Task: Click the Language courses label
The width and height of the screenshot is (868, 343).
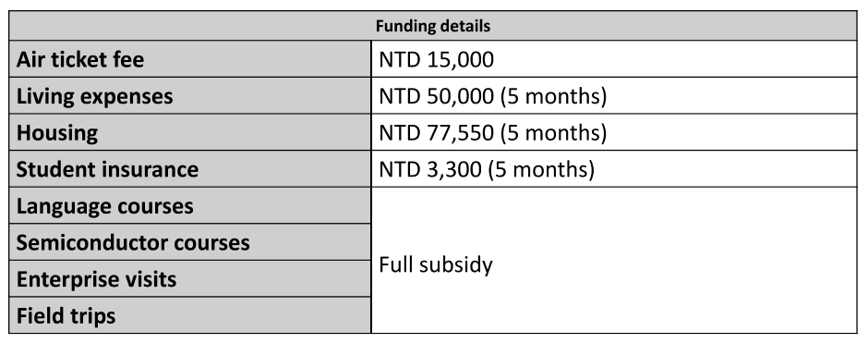Action: pyautogui.click(x=104, y=206)
